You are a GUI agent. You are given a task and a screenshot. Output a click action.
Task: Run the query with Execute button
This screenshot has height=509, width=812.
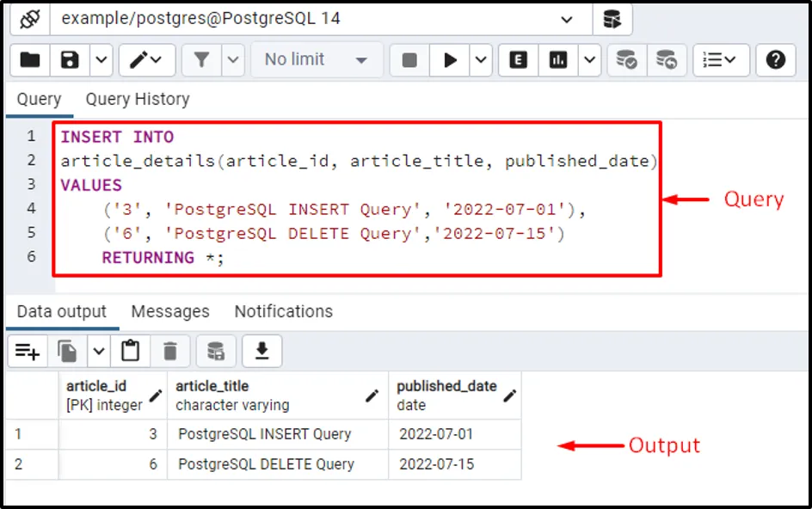point(450,60)
